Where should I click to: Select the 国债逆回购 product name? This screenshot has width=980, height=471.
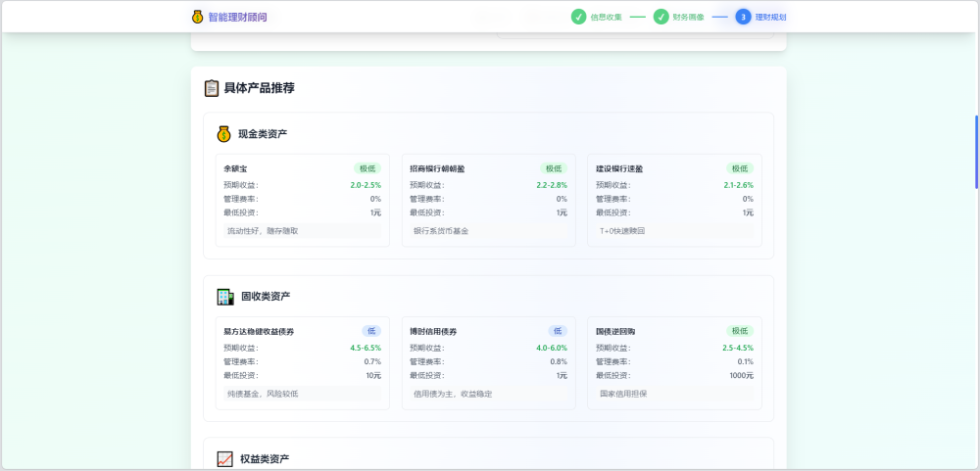615,332
